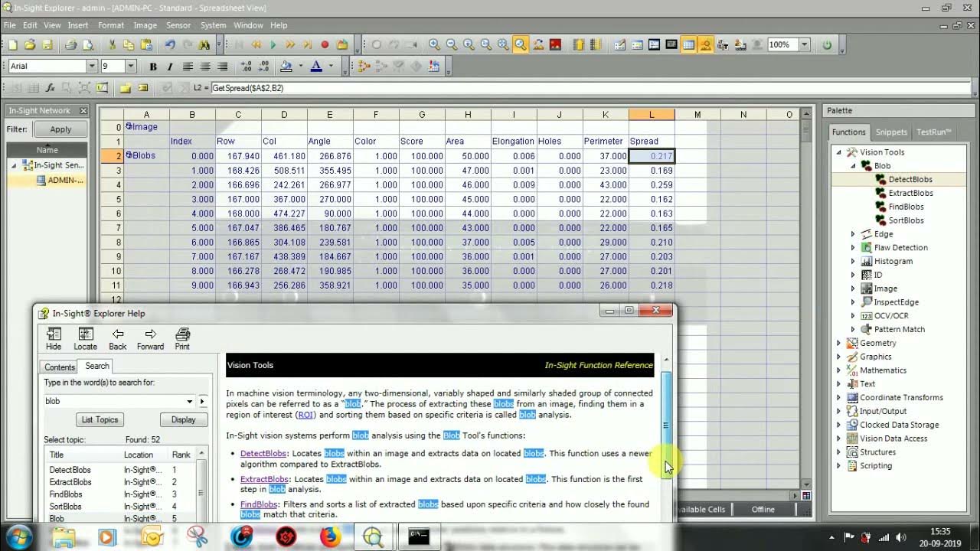Click the red image thumbnail toolbar icon
The height and width of the screenshot is (551, 980).
(556, 45)
